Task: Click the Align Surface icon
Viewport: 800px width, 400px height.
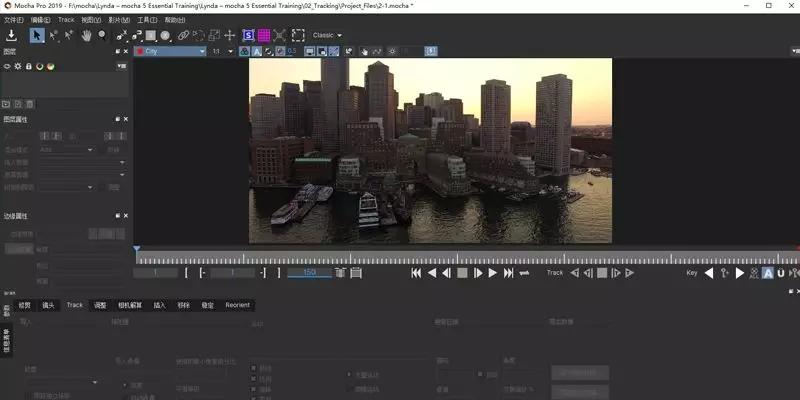Action: point(279,35)
